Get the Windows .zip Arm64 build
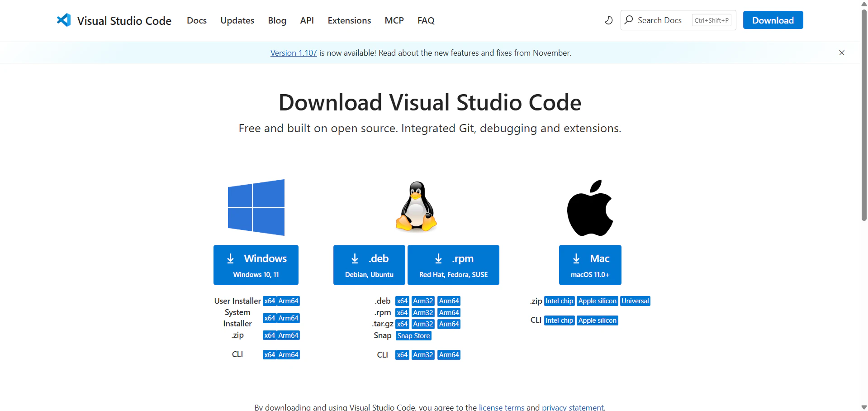The image size is (868, 411). pyautogui.click(x=289, y=335)
